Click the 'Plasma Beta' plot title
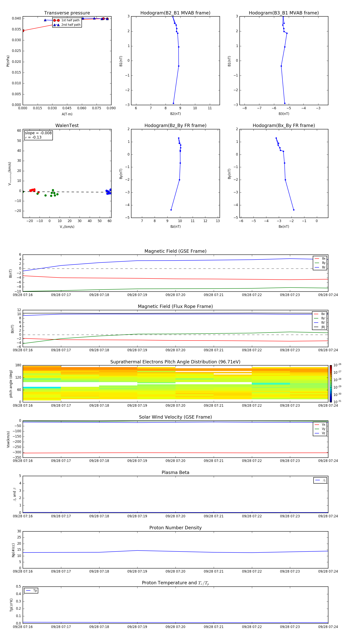351x644 pixels. click(x=175, y=472)
